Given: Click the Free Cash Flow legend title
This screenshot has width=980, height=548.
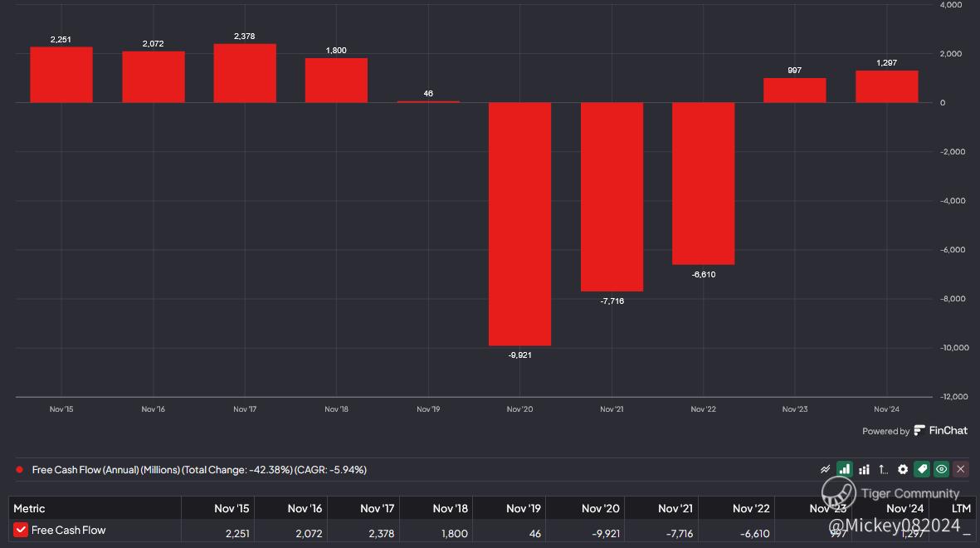Looking at the screenshot, I should click(199, 470).
